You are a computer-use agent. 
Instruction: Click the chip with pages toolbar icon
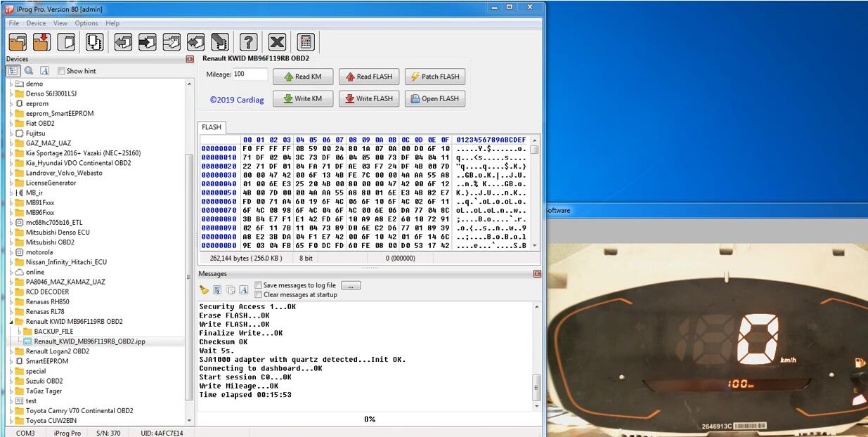tap(95, 42)
